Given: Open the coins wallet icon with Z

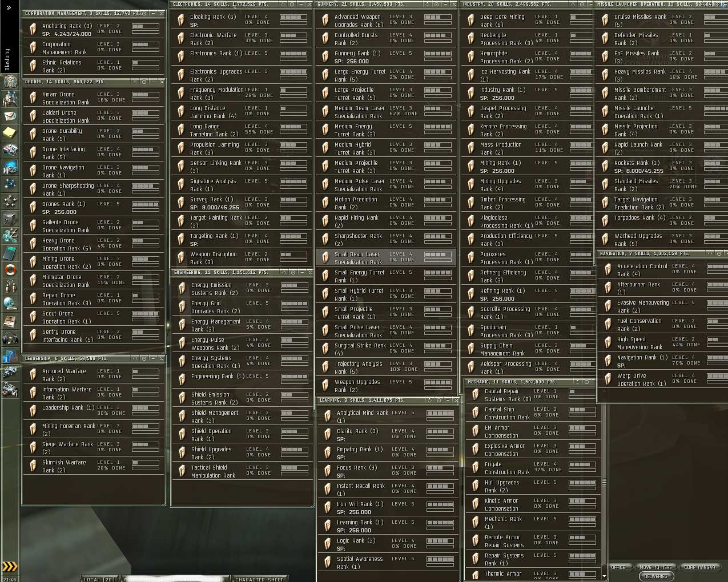Looking at the screenshot, I should [10, 236].
